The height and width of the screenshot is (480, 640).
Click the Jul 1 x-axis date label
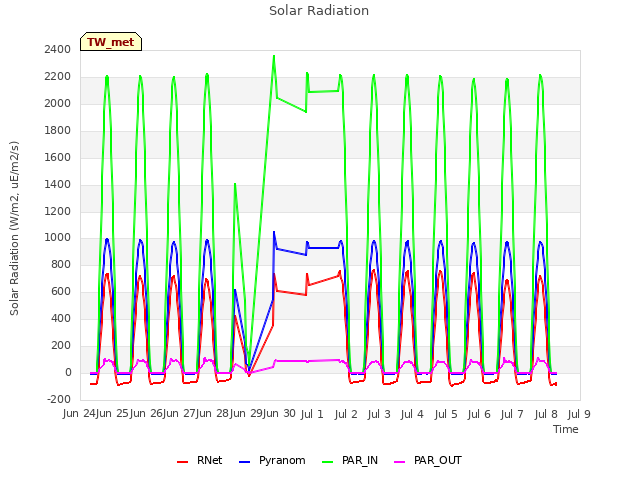tap(312, 414)
